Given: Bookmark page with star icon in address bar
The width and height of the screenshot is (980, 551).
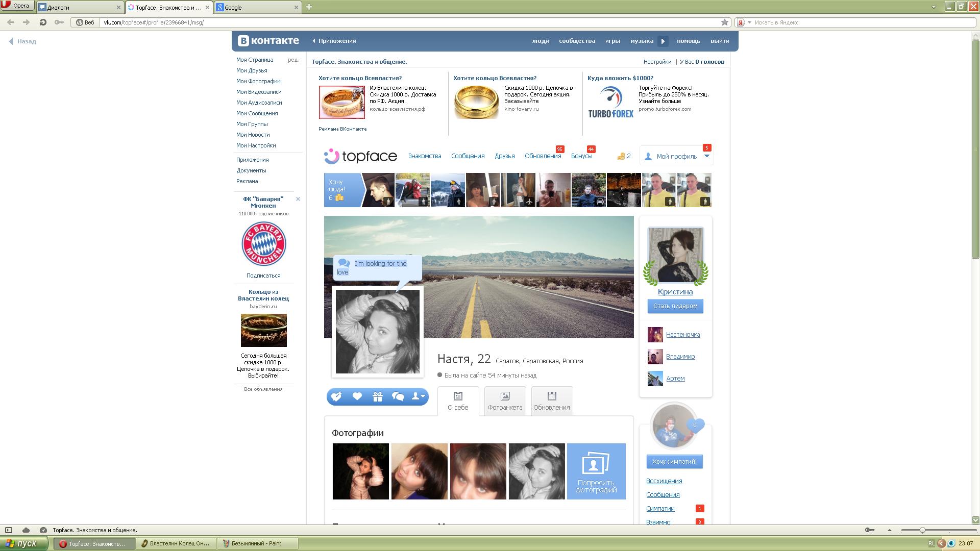Looking at the screenshot, I should coord(724,22).
